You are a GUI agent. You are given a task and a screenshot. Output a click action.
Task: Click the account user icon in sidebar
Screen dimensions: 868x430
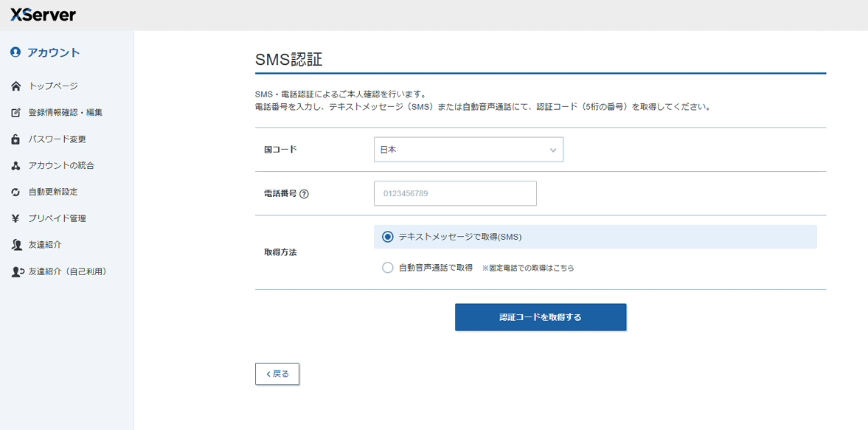click(x=15, y=52)
